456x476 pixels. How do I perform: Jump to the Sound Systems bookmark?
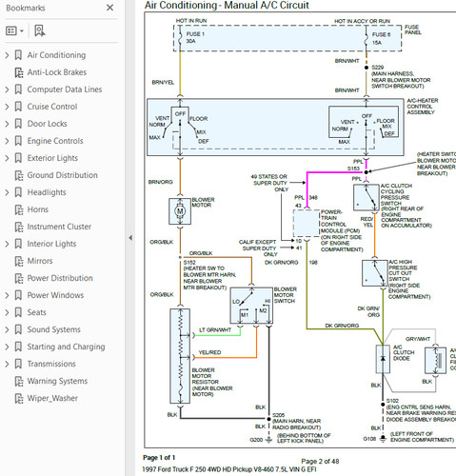(53, 329)
